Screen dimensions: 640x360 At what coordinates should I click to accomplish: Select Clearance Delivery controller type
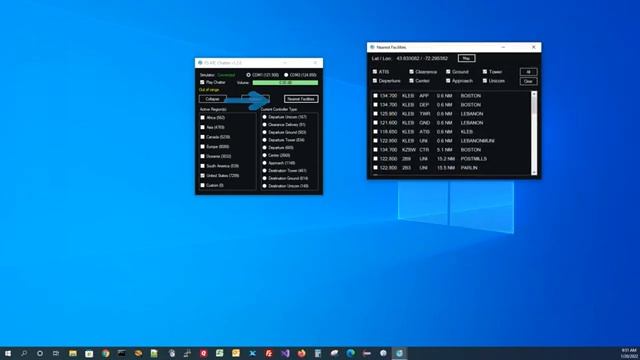click(x=264, y=125)
